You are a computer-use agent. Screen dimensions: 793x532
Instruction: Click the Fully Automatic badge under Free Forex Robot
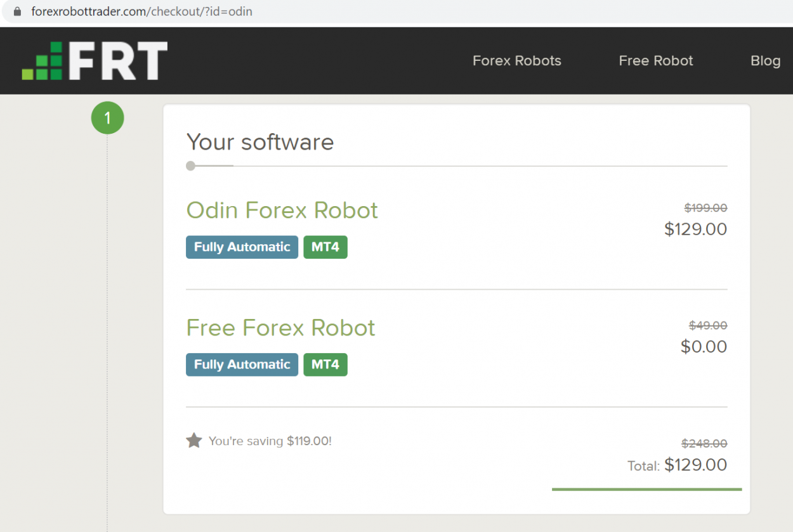click(x=242, y=365)
